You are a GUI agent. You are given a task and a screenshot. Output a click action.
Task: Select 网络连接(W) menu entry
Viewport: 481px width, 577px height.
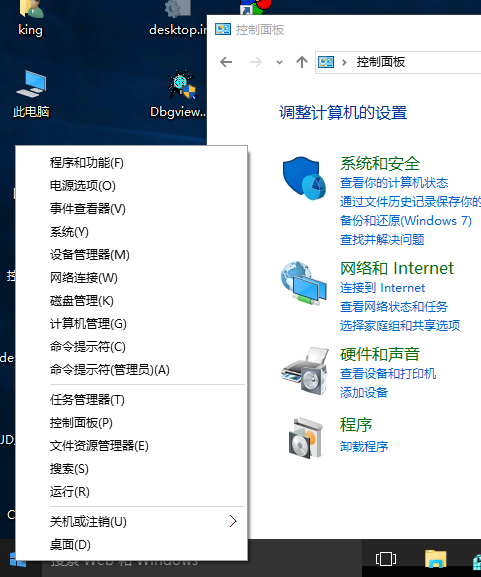click(131, 278)
